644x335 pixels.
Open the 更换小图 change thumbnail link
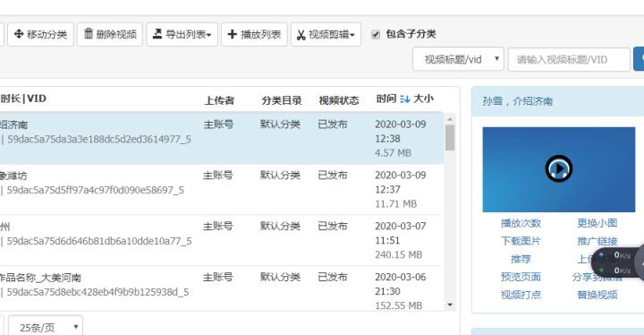tap(597, 223)
